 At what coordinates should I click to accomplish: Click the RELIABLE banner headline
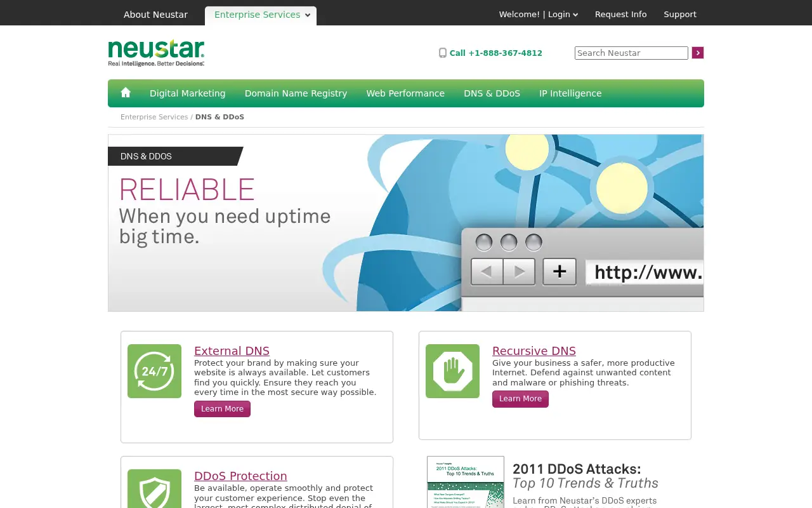(187, 190)
